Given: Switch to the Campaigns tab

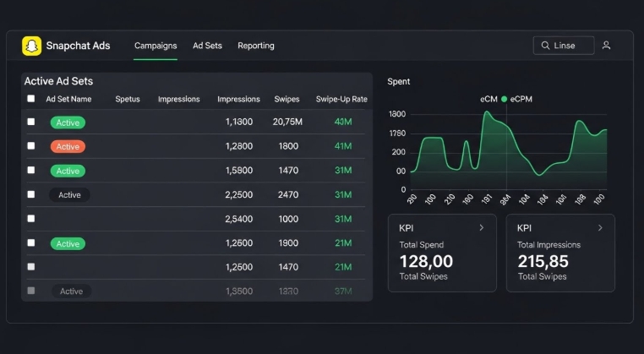Looking at the screenshot, I should 156,46.
